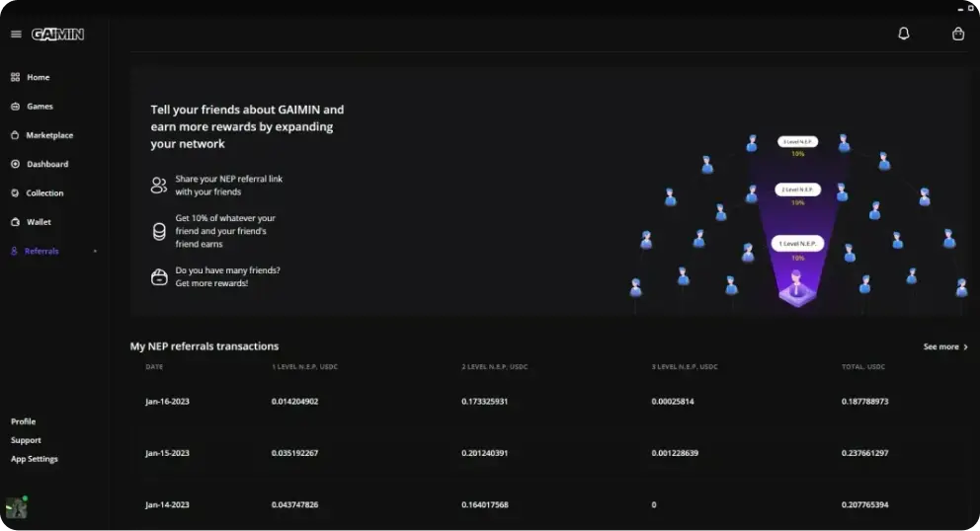The image size is (980, 531).
Task: Click the Home grid icon
Action: 16,77
